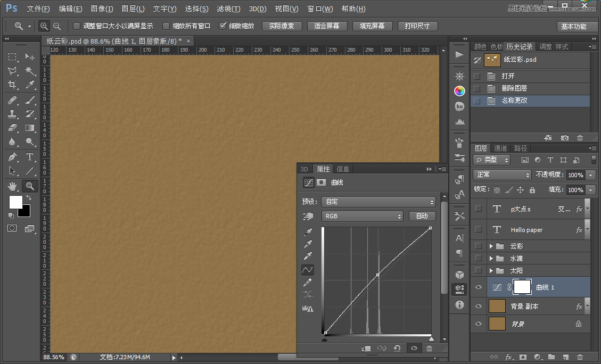
Task: Expand the 云彩 layer group
Action: click(x=491, y=246)
